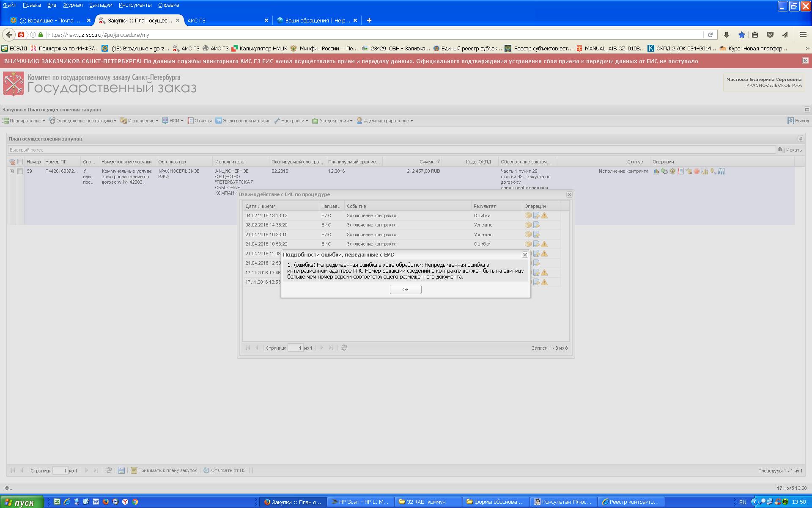Click the red circle operations icon in row 59
This screenshot has width=812, height=508.
click(x=696, y=171)
